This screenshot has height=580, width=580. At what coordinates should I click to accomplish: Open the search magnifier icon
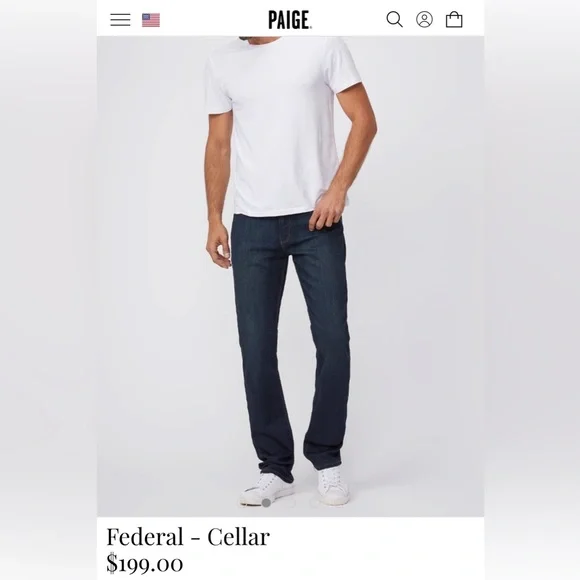click(395, 20)
